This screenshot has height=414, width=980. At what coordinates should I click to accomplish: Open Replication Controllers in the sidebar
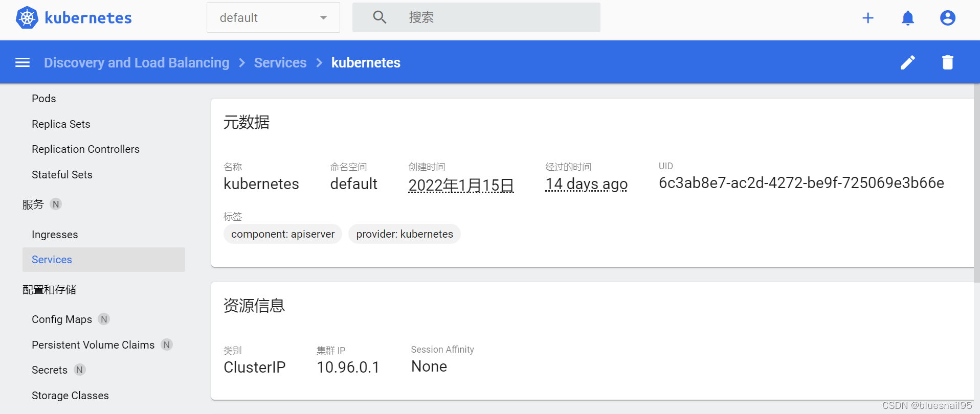tap(85, 149)
